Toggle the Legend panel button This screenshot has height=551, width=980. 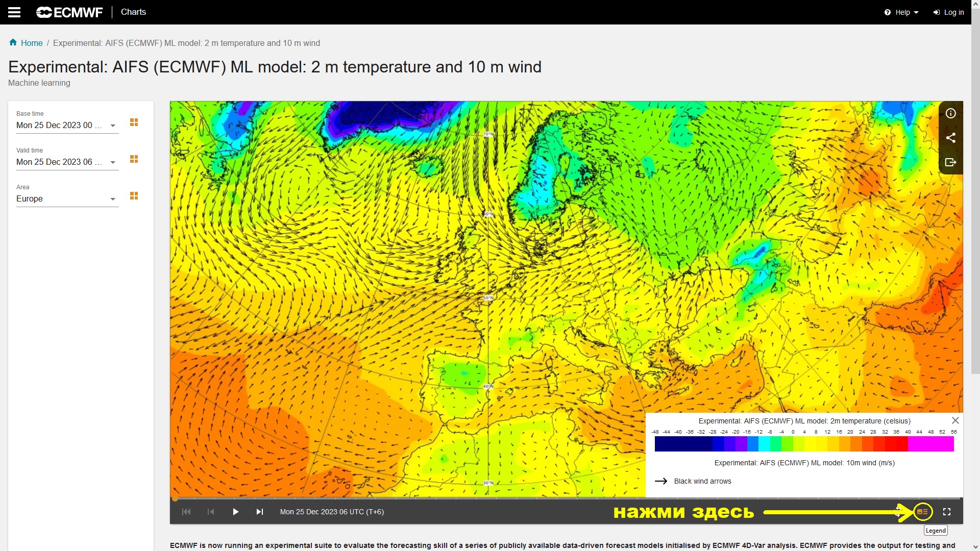[x=922, y=512]
